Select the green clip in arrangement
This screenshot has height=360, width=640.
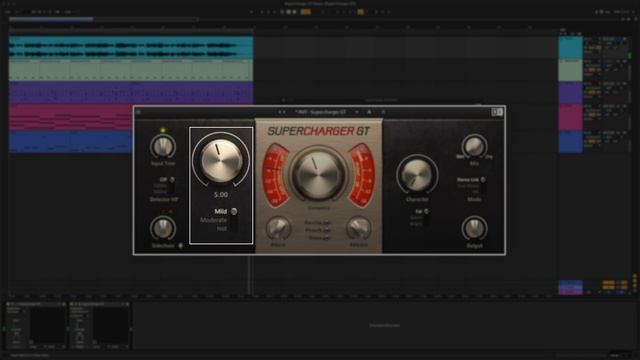point(131,70)
